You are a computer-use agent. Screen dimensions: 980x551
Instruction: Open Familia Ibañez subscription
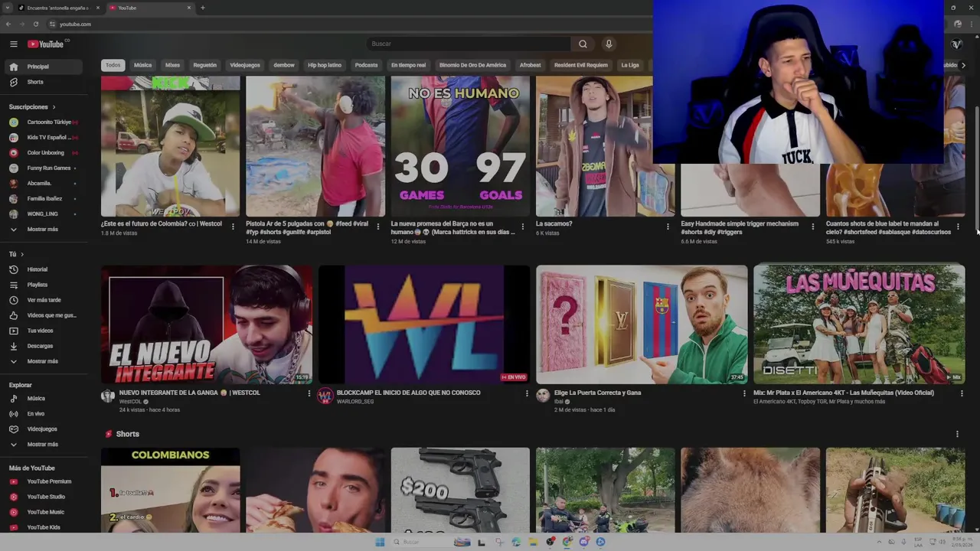(x=44, y=199)
